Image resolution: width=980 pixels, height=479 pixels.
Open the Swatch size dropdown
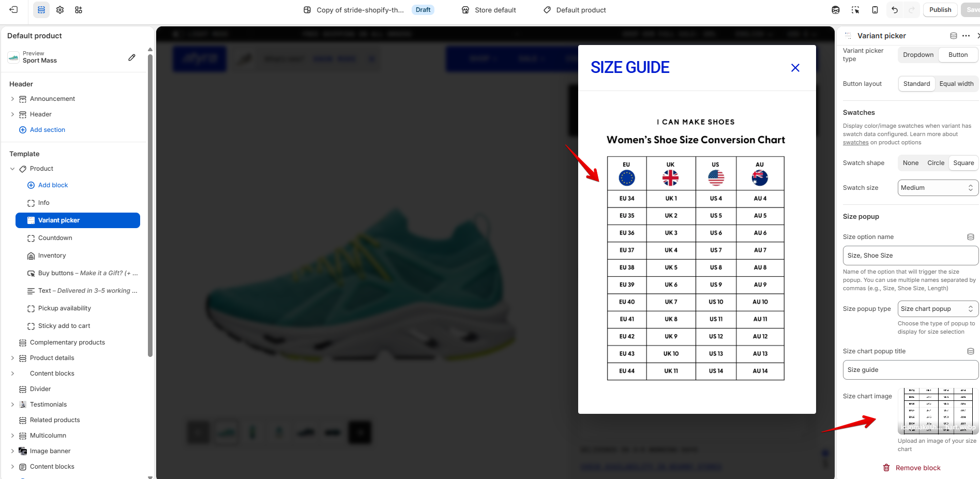pyautogui.click(x=938, y=188)
